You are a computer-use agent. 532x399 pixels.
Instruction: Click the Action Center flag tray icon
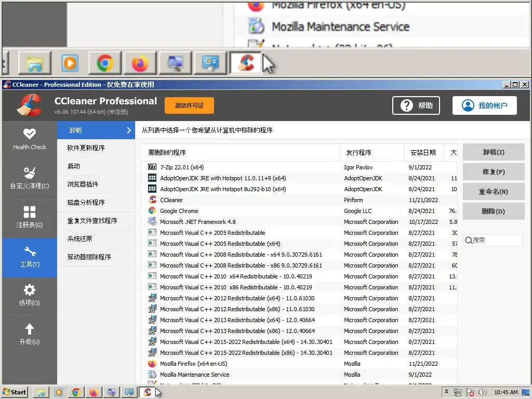[x=470, y=392]
